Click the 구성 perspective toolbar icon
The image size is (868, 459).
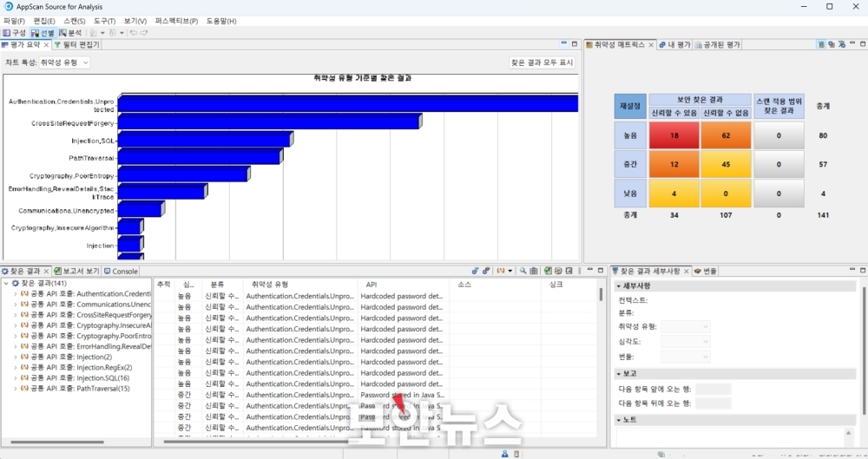click(14, 33)
